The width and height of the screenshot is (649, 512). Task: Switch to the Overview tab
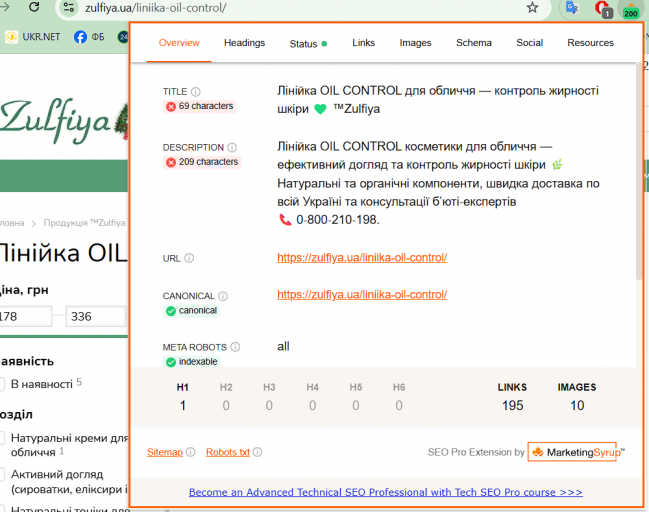[x=179, y=43]
